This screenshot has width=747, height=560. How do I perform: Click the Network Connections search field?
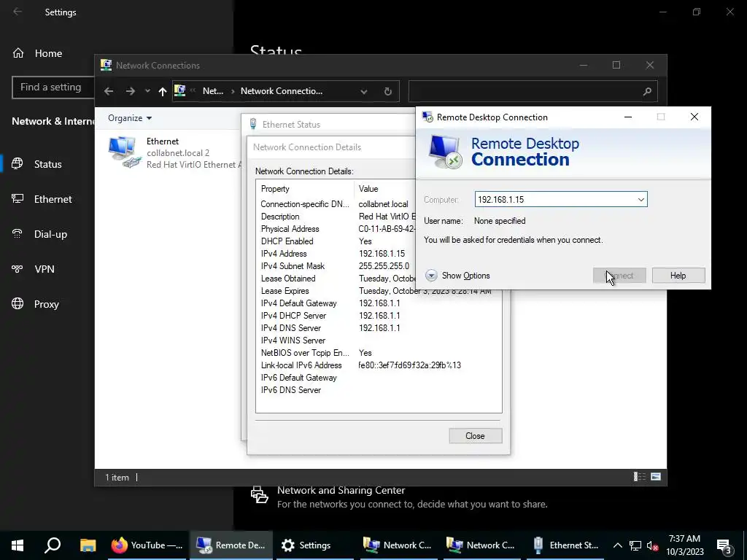[524, 91]
